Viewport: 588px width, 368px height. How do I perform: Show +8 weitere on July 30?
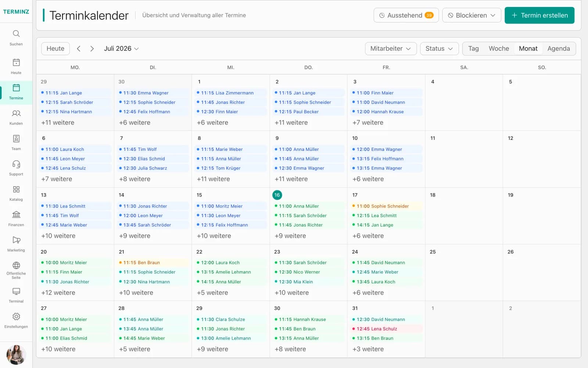(290, 349)
